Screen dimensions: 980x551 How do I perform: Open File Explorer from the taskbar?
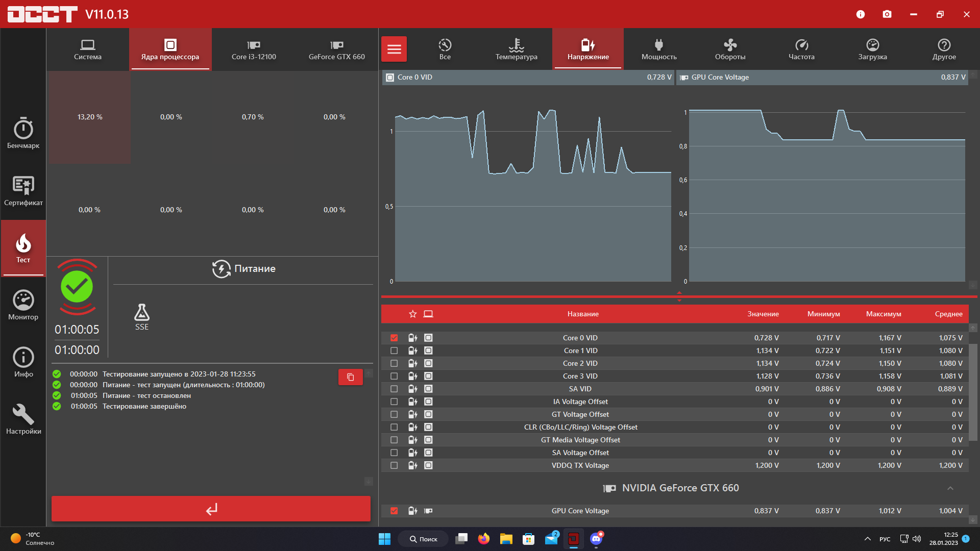tap(506, 539)
